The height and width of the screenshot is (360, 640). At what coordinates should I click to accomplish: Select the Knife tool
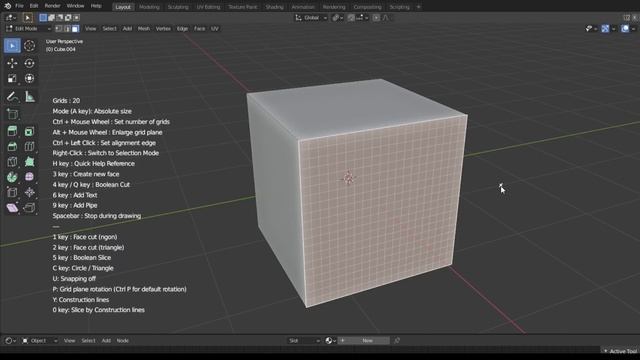coord(12,162)
